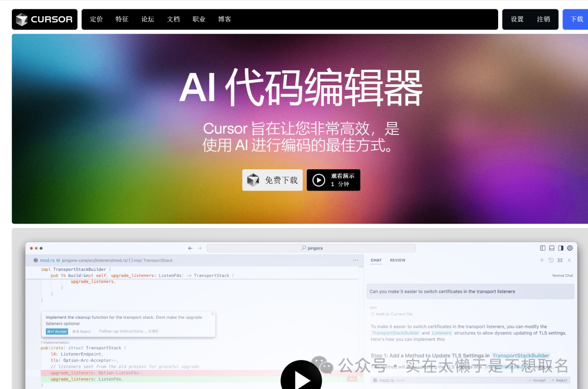Viewport: 588px width, 389px height.
Task: Click the play circle icon in 观看演示
Action: click(x=318, y=180)
